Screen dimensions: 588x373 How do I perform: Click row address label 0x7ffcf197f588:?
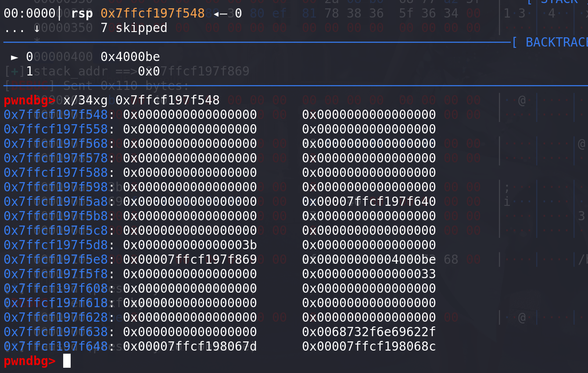pyautogui.click(x=59, y=173)
